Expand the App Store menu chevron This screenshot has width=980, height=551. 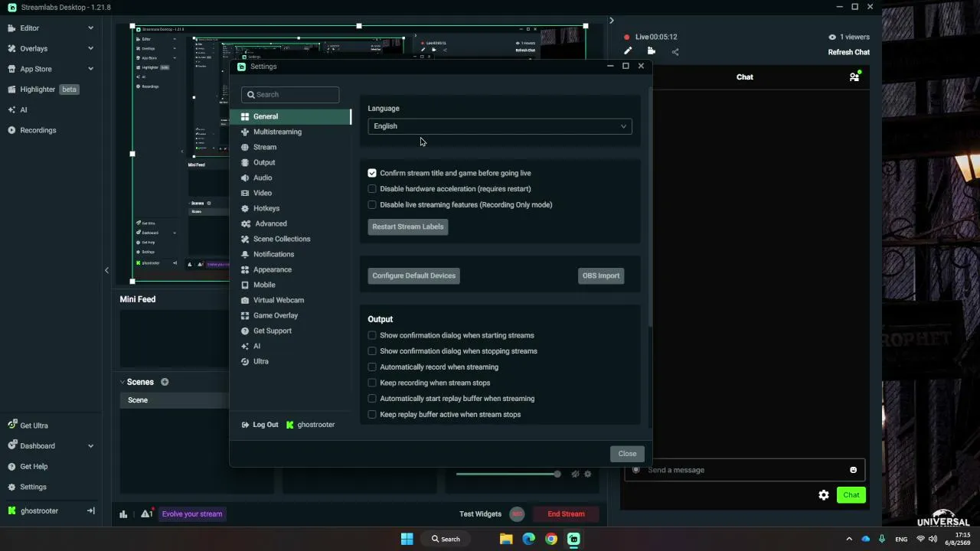tap(90, 69)
